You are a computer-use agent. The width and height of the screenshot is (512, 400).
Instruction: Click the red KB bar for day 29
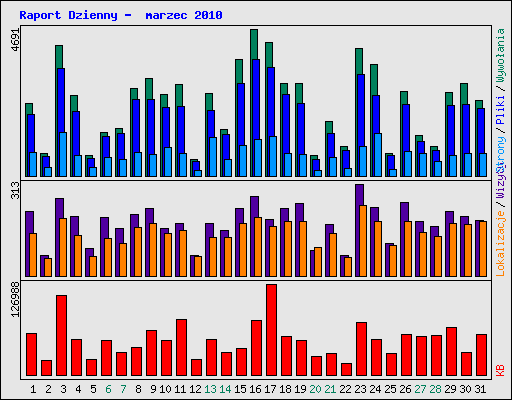pyautogui.click(x=451, y=352)
